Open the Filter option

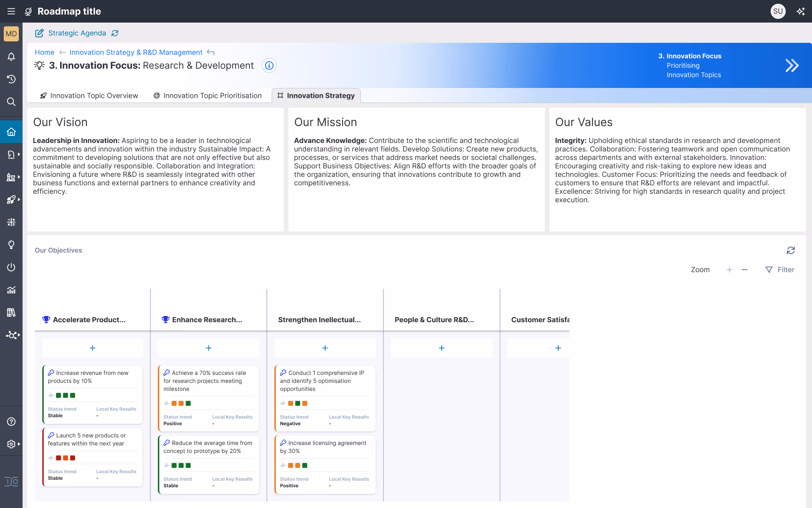click(x=780, y=270)
